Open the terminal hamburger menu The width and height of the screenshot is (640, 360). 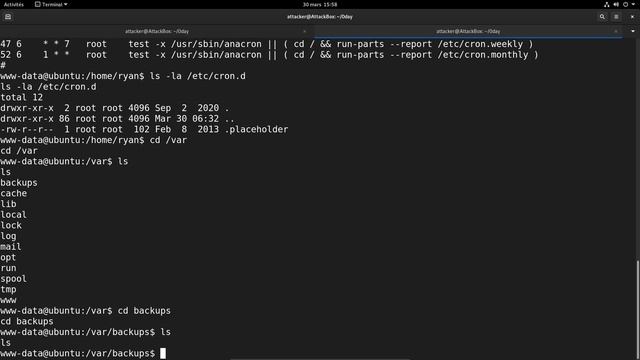[616, 17]
